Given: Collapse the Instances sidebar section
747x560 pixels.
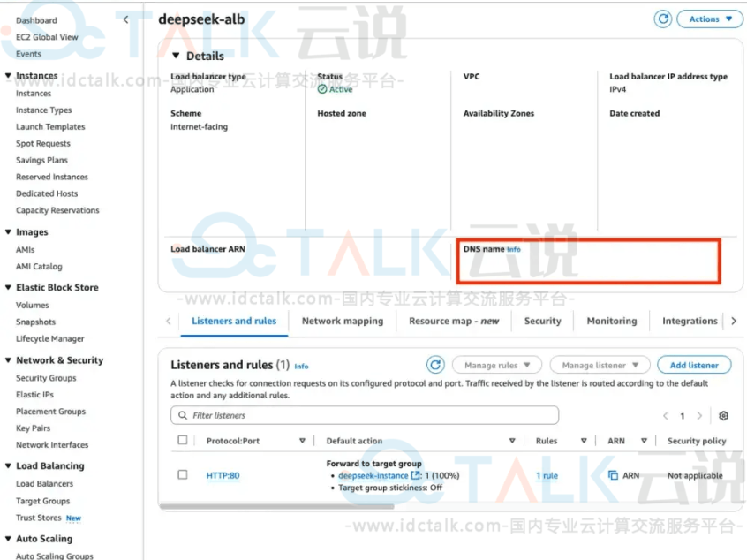Looking at the screenshot, I should pyautogui.click(x=8, y=75).
